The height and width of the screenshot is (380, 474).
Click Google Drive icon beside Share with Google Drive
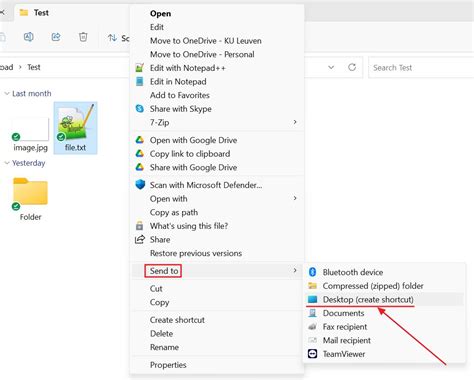[140, 167]
